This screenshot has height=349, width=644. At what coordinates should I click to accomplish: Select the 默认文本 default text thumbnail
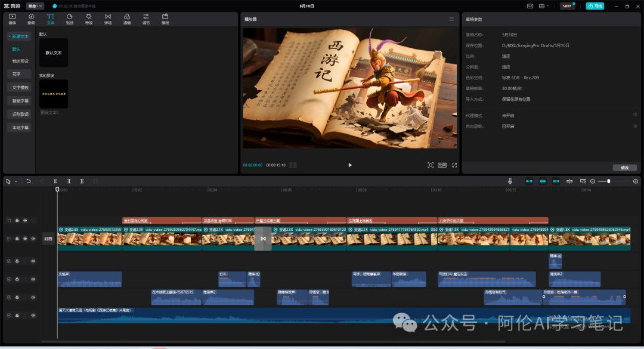click(x=54, y=52)
